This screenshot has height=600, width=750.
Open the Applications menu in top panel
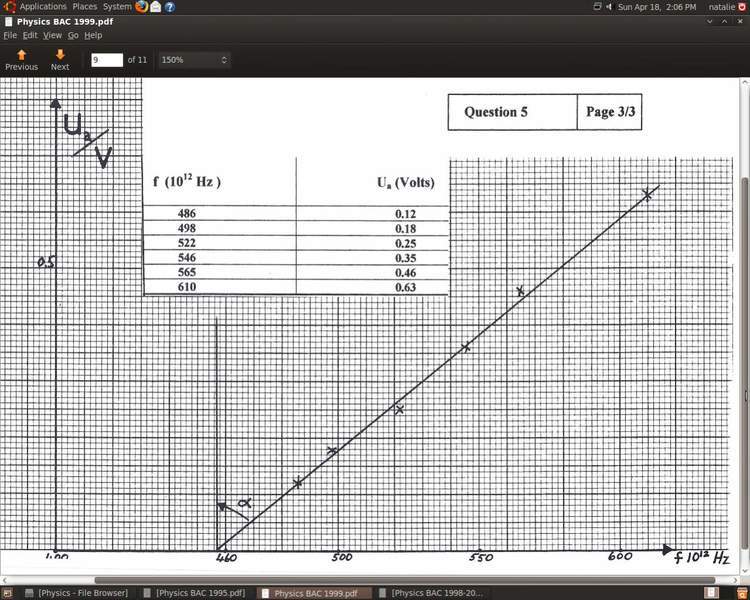(x=43, y=7)
